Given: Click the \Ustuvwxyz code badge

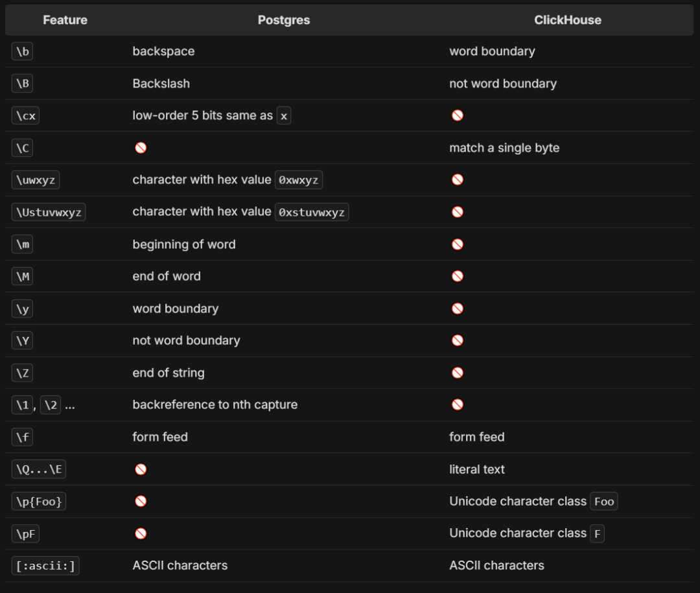Looking at the screenshot, I should pyautogui.click(x=49, y=212).
